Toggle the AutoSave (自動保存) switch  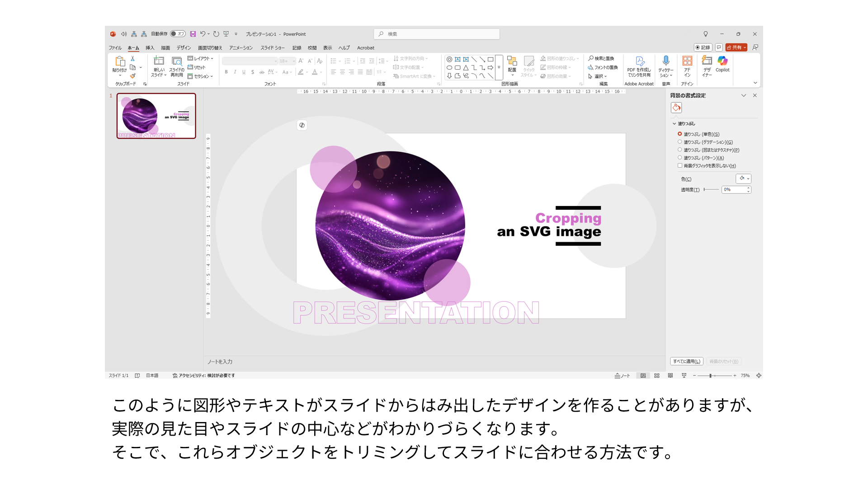click(x=178, y=34)
